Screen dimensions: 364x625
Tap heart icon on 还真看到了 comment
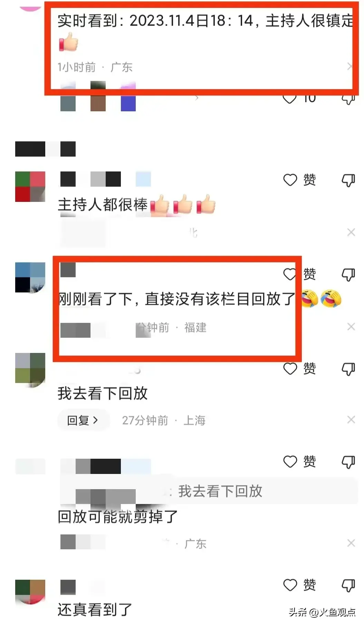coord(290,585)
